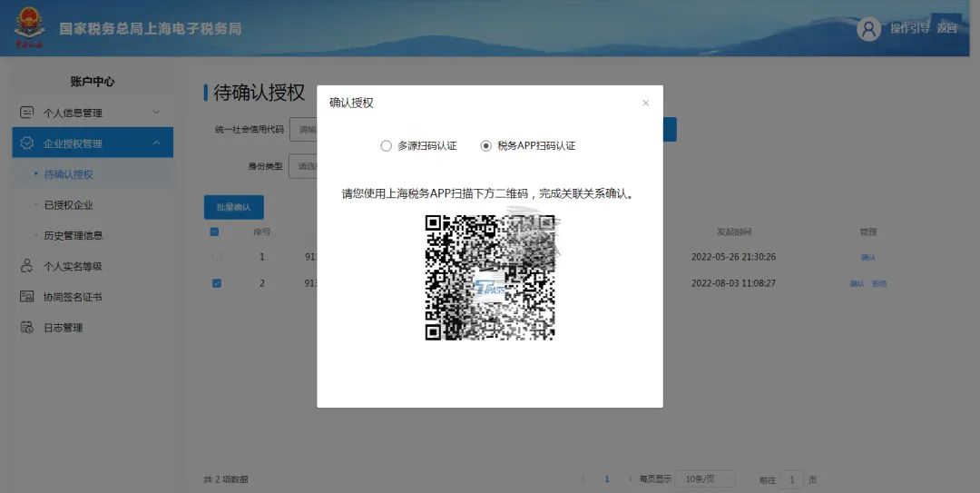Click the user avatar icon in header
Viewport: 980px width, 493px height.
(868, 29)
